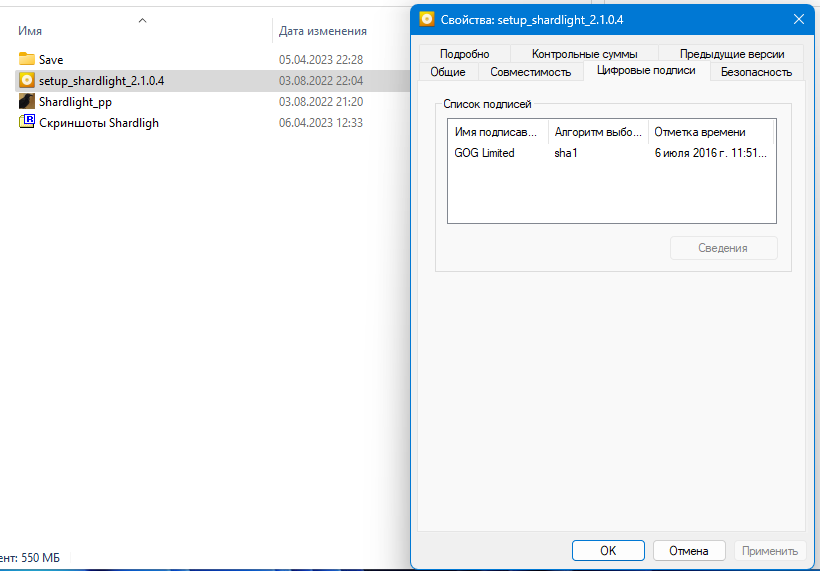Open the Общие tab

[448, 72]
